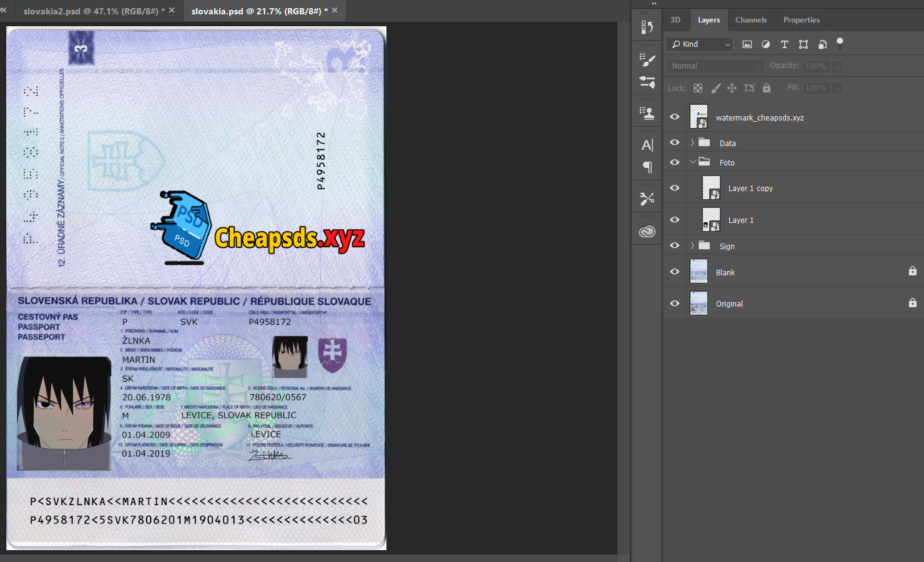
Task: Expand the Data layer group
Action: pos(692,143)
